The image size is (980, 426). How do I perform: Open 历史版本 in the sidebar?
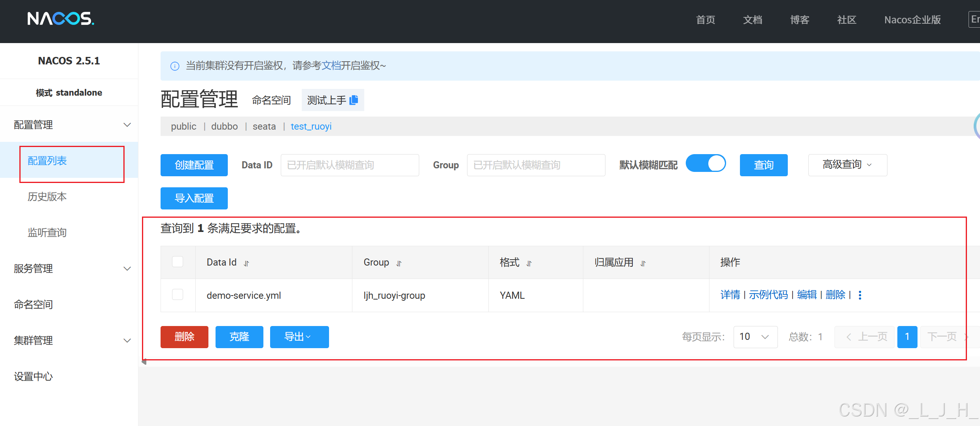[47, 197]
